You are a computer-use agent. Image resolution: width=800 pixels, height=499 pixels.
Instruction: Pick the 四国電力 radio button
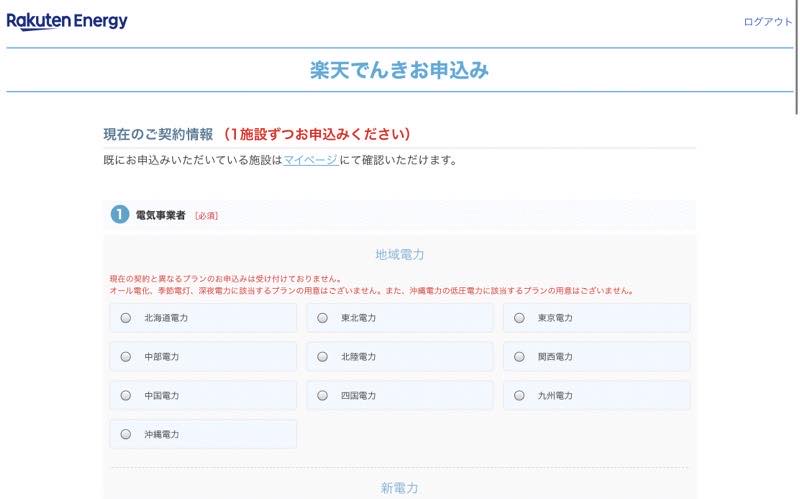[x=322, y=395]
